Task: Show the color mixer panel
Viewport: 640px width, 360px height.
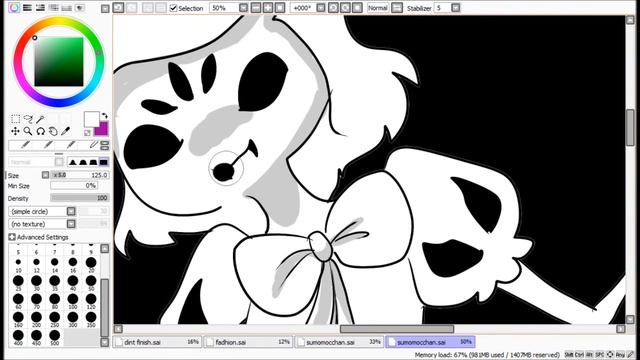Action: coord(53,7)
